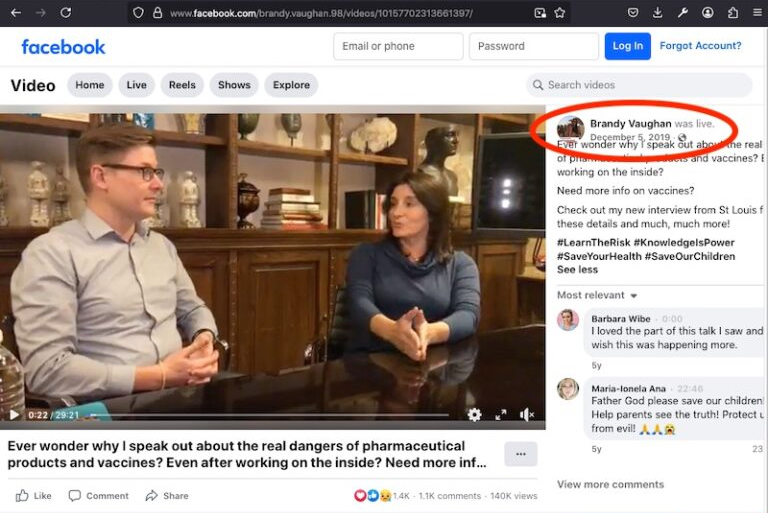Play the video with the play button

[x=14, y=415]
